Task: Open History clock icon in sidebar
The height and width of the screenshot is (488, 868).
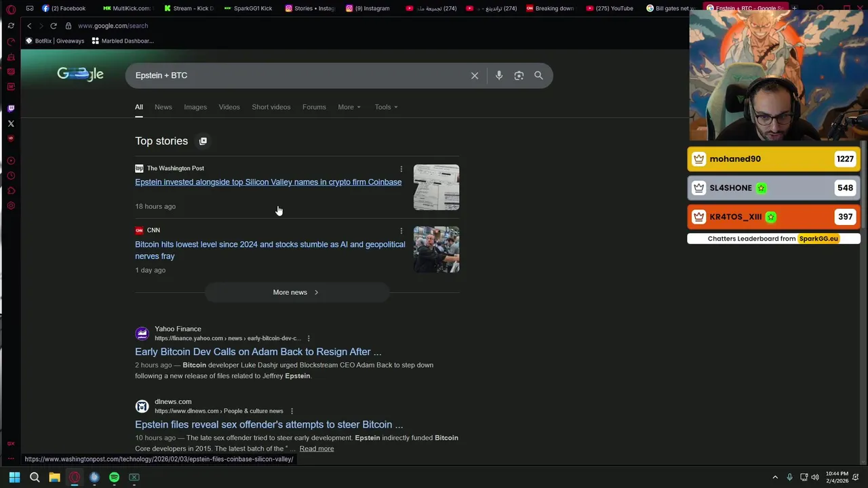Action: (x=11, y=176)
